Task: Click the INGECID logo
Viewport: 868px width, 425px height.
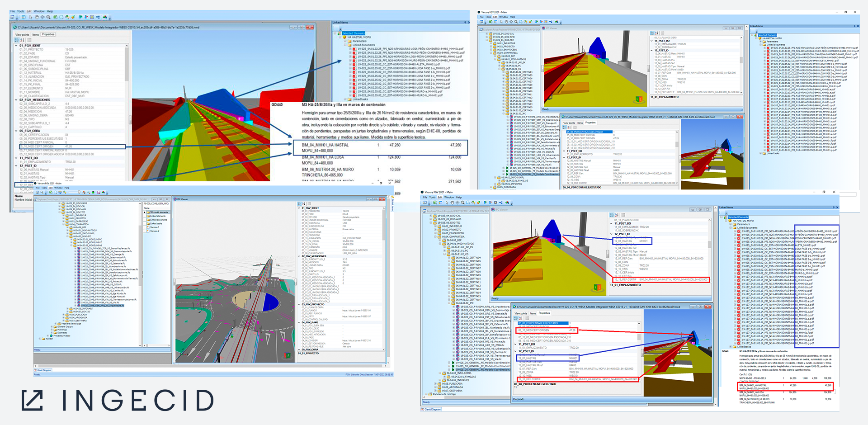Action: coord(118,400)
